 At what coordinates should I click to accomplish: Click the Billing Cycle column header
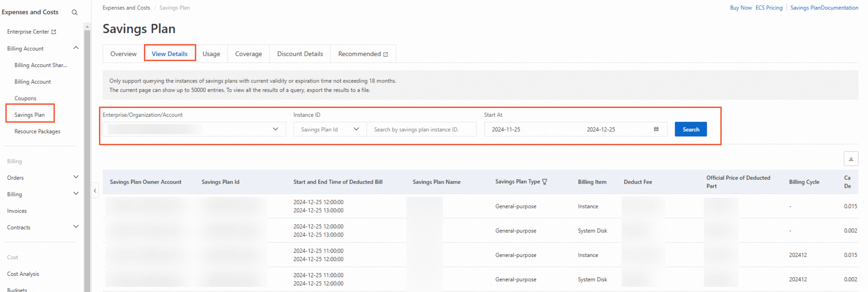pyautogui.click(x=804, y=182)
